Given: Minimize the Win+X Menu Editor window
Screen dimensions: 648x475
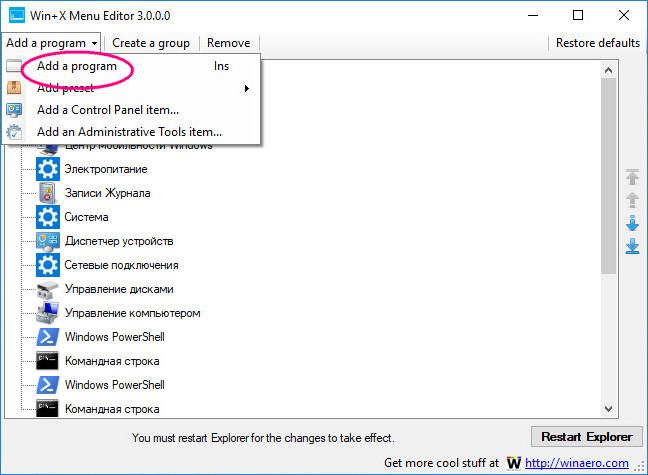Looking at the screenshot, I should [x=533, y=15].
